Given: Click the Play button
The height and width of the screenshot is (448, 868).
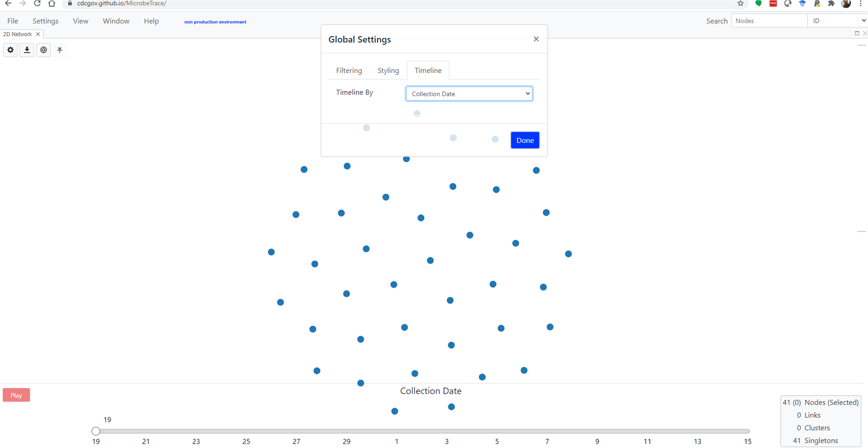Looking at the screenshot, I should click(x=16, y=395).
